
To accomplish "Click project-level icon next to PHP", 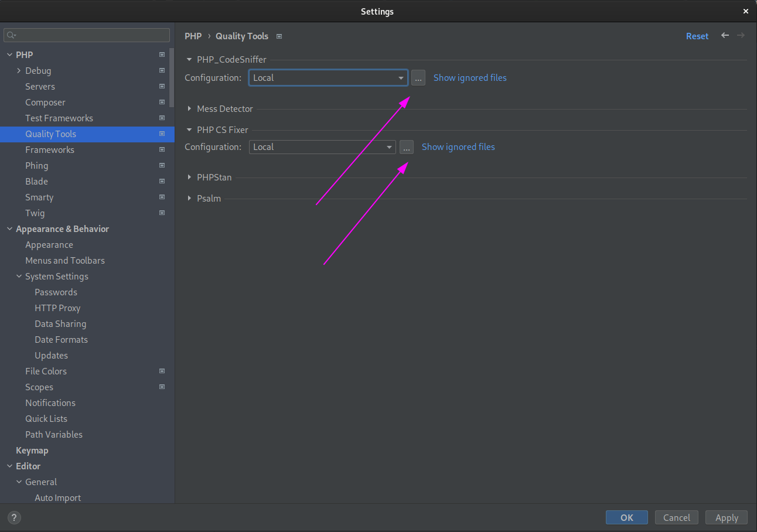I will (162, 54).
